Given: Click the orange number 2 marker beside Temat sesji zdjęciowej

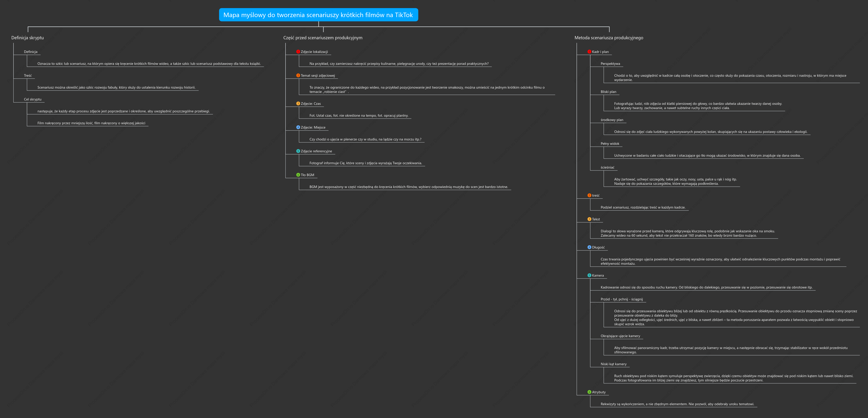Looking at the screenshot, I should [x=298, y=76].
